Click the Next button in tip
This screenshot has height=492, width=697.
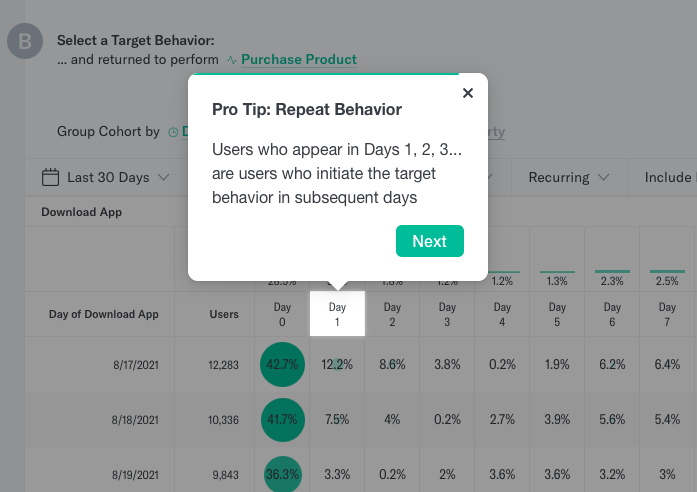[429, 241]
